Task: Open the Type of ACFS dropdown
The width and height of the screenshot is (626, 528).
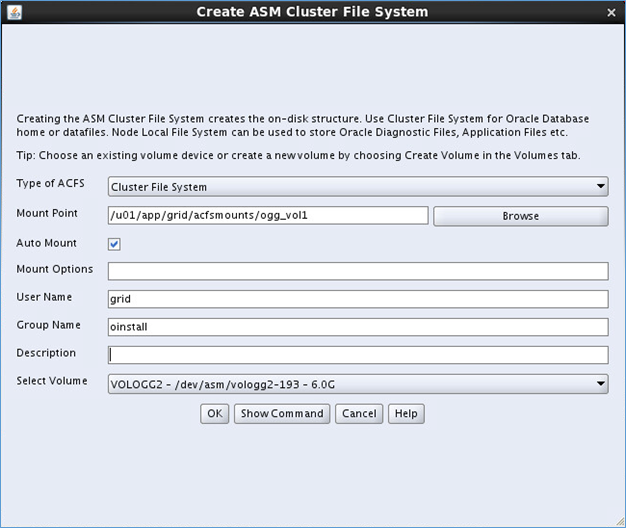Action: click(x=358, y=186)
